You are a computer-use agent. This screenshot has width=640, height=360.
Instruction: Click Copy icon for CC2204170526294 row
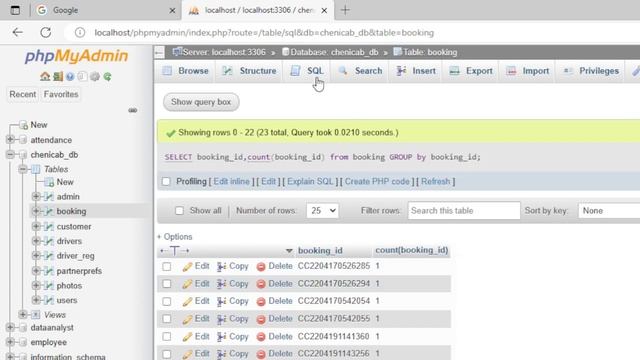pos(222,284)
